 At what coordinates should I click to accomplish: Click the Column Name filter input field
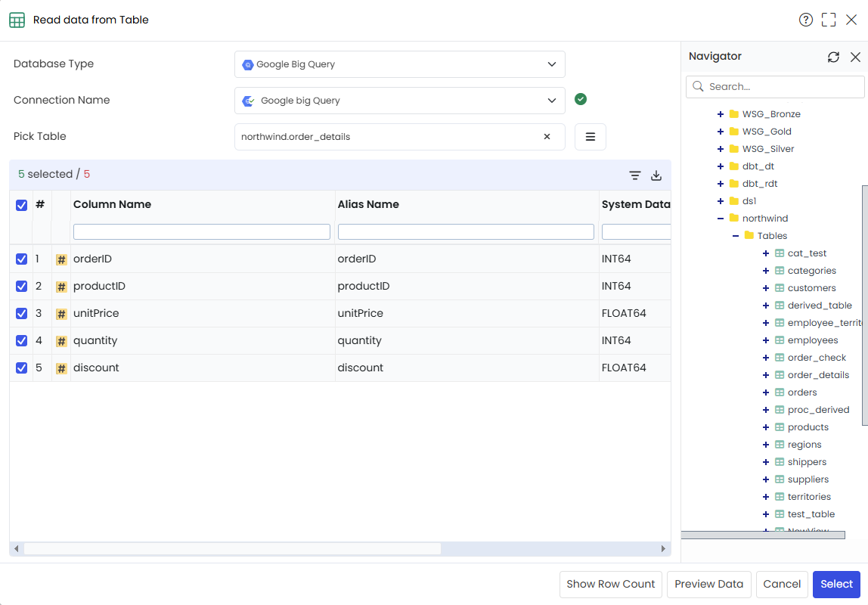201,232
